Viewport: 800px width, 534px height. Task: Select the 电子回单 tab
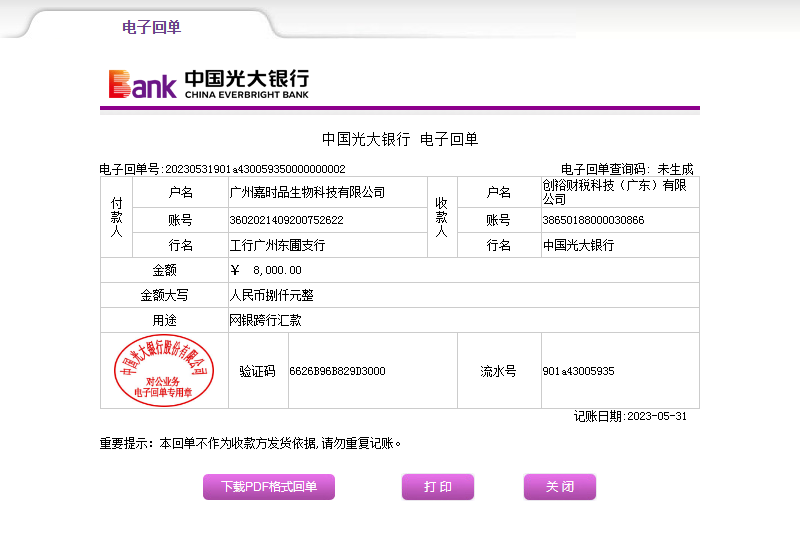[152, 27]
